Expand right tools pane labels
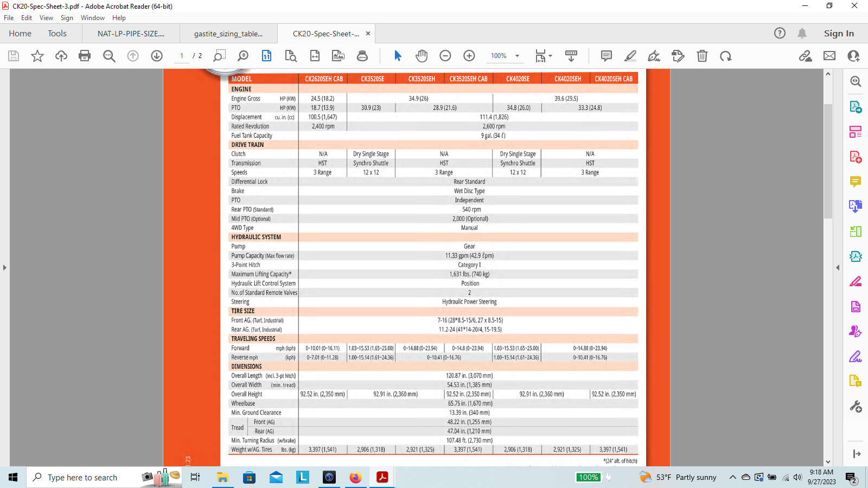 (857, 454)
